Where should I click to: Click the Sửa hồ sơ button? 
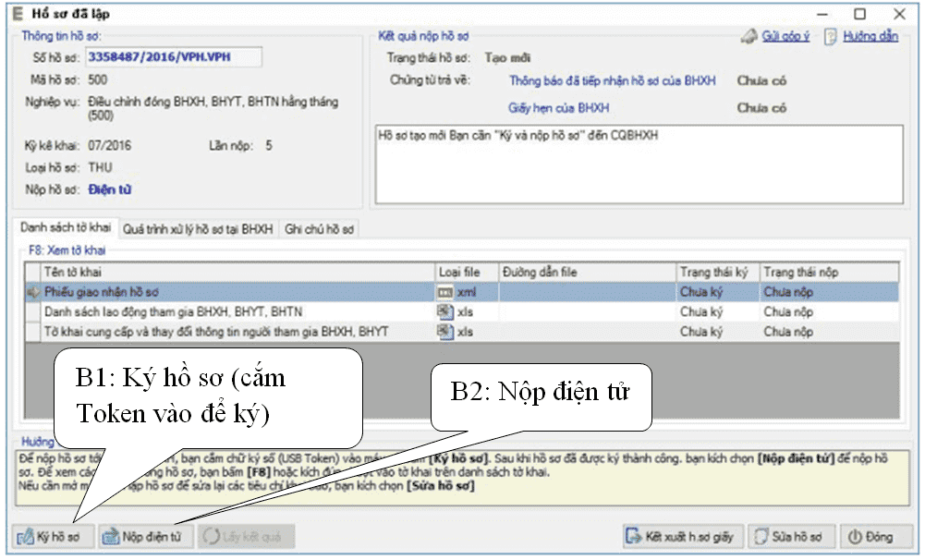791,536
